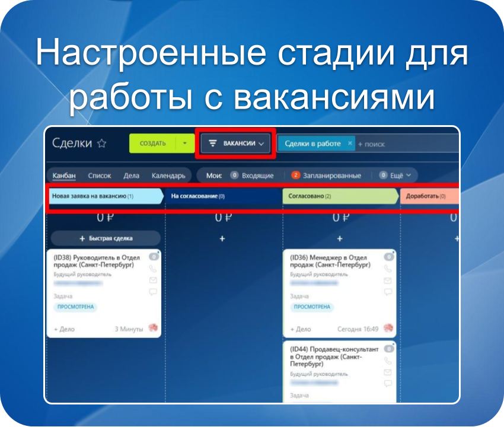Select the На согласование stage header
Screen dimensions: 504x427
click(x=223, y=196)
